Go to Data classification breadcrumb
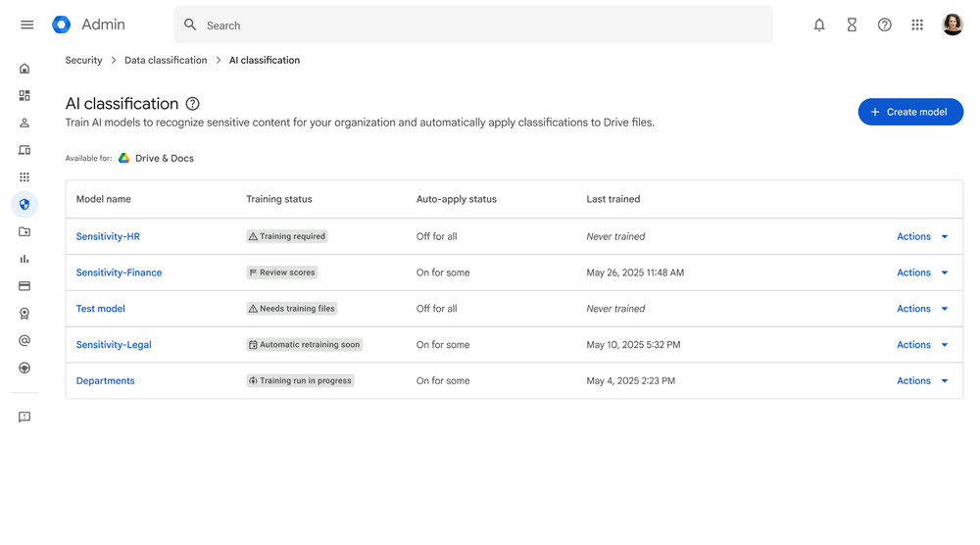980x545 pixels. 166,60
